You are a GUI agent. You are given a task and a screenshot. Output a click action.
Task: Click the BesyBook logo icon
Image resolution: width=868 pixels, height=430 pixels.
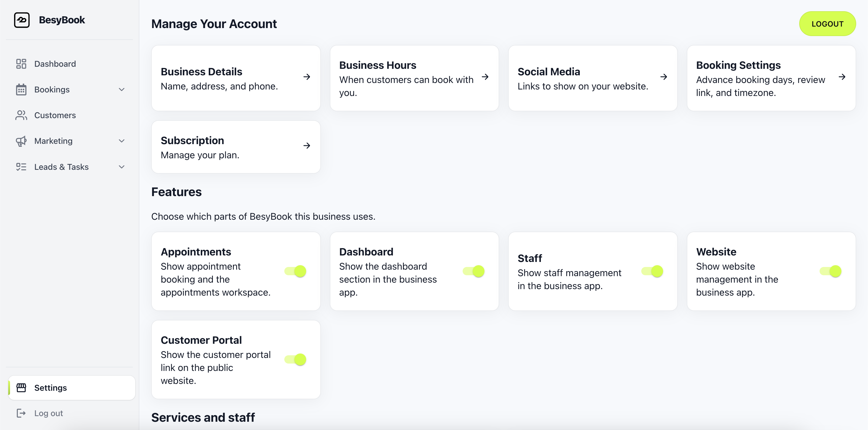[x=22, y=20]
